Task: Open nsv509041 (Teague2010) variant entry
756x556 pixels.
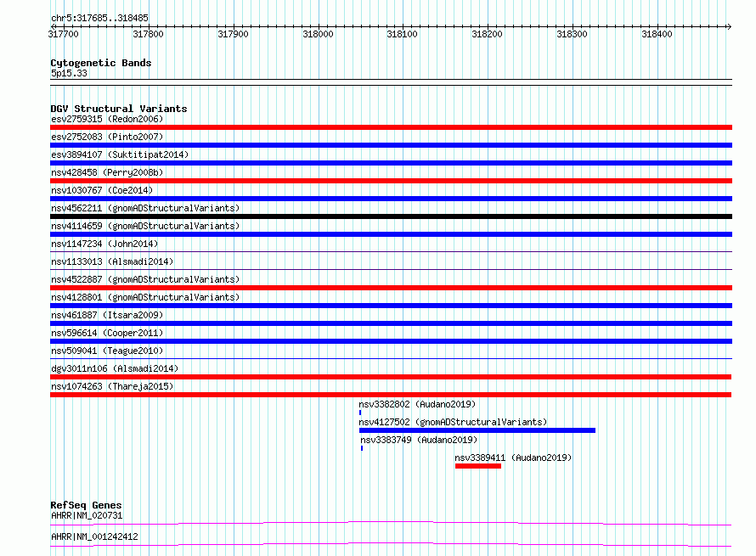Action: [107, 351]
